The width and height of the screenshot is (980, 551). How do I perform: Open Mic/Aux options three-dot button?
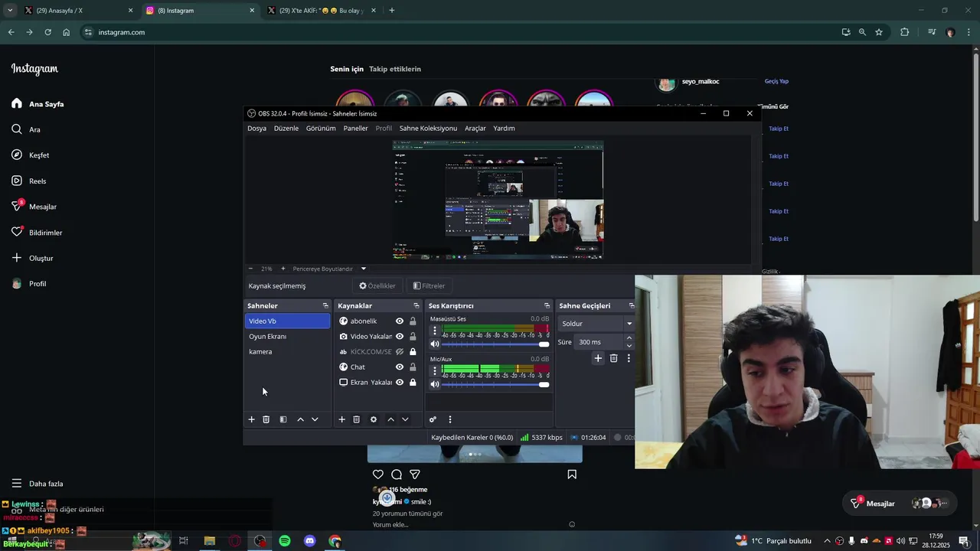(435, 370)
